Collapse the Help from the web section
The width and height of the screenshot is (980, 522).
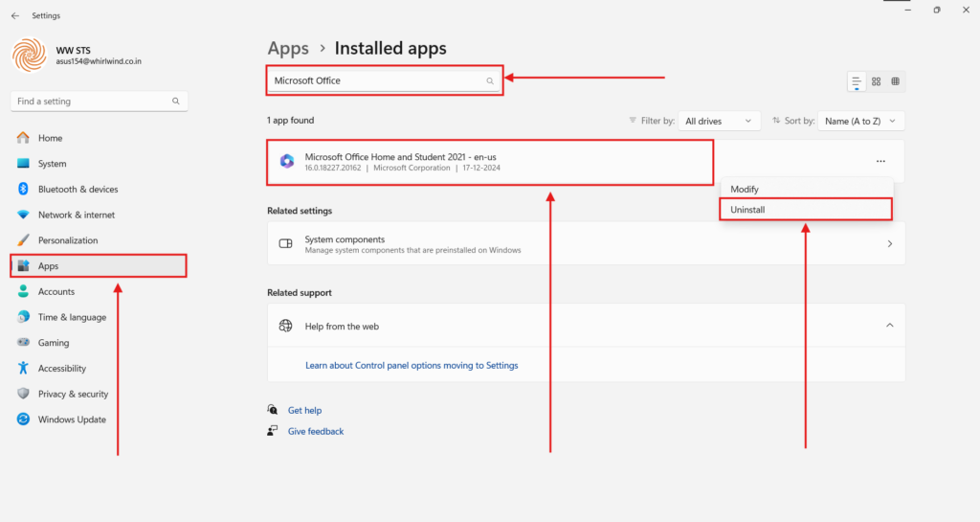(x=889, y=326)
